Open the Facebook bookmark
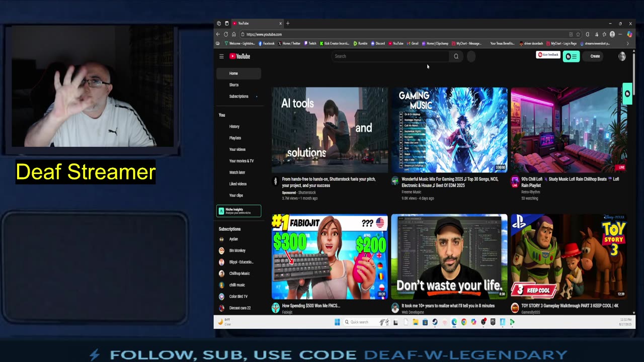Screen dimensions: 644x362 point(266,43)
